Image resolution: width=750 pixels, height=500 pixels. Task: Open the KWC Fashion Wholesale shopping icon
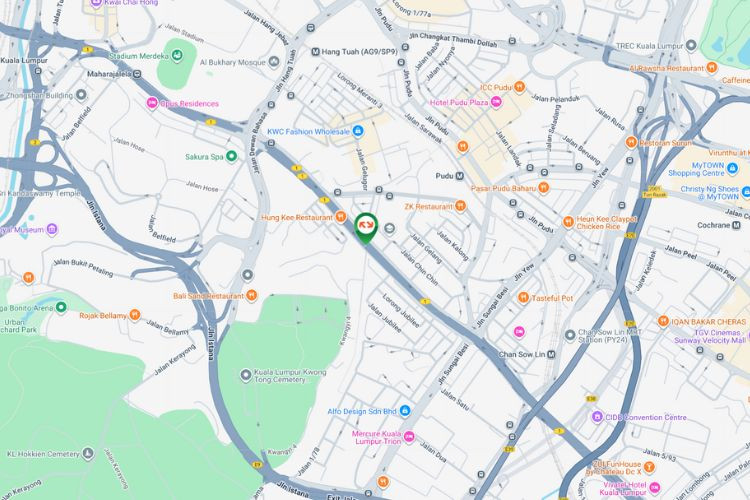[x=357, y=131]
